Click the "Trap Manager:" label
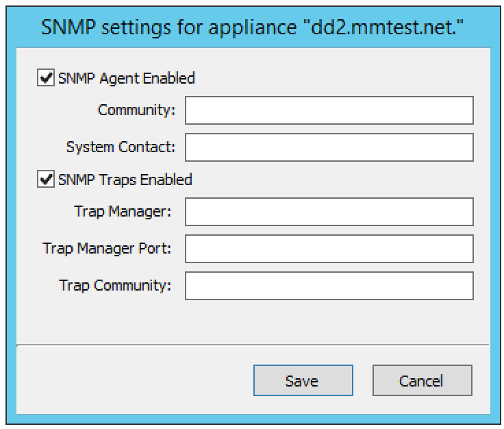The height and width of the screenshot is (429, 504). click(x=123, y=212)
